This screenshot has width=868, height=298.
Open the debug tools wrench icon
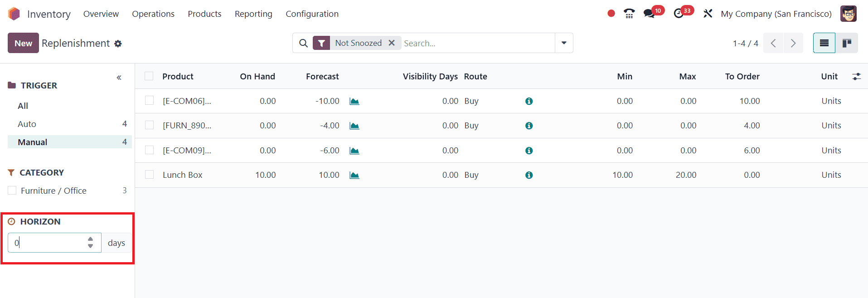tap(708, 14)
